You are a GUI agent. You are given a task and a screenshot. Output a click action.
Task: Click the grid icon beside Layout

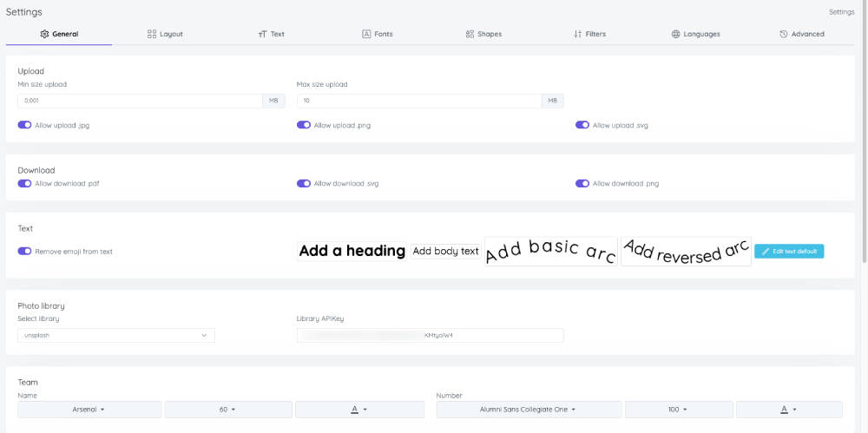(x=152, y=34)
